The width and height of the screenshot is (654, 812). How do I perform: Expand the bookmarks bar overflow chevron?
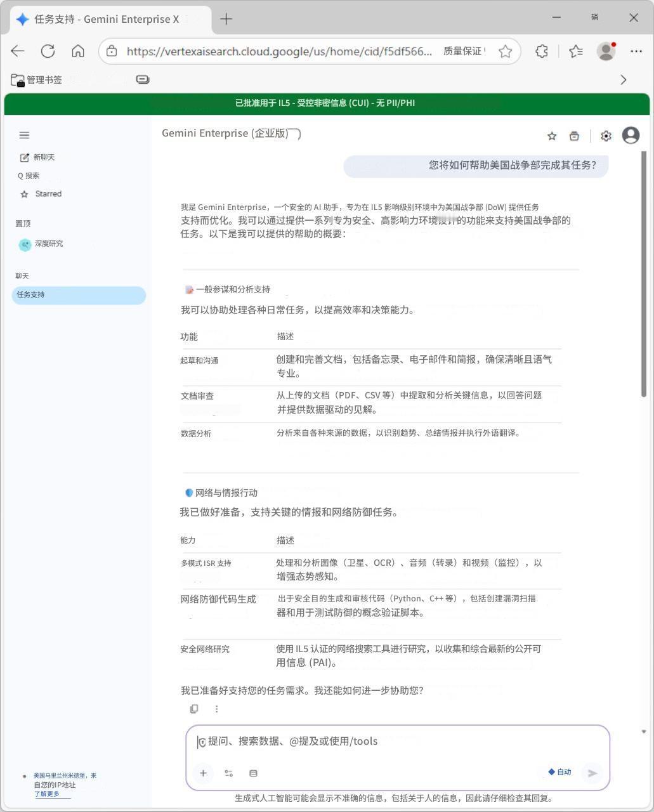(623, 79)
